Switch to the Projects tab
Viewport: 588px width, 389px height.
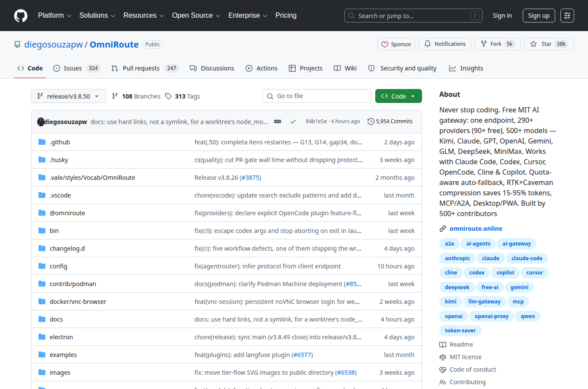306,68
